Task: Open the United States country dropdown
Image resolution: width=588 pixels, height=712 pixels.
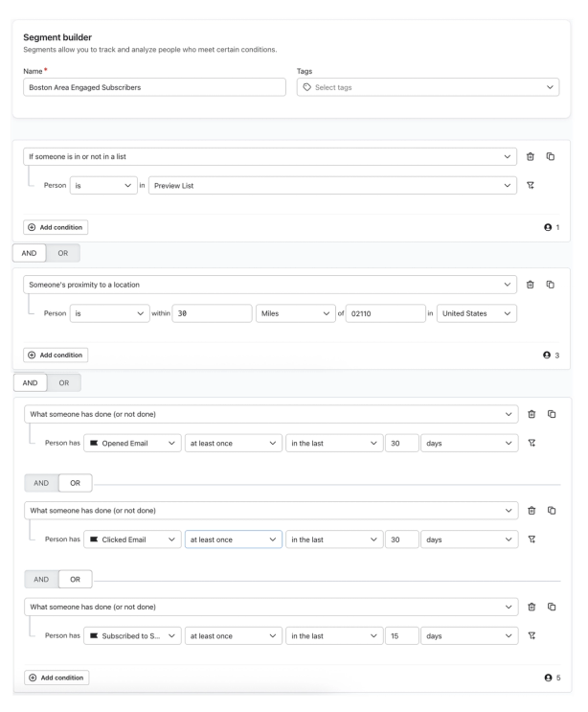Action: click(477, 313)
